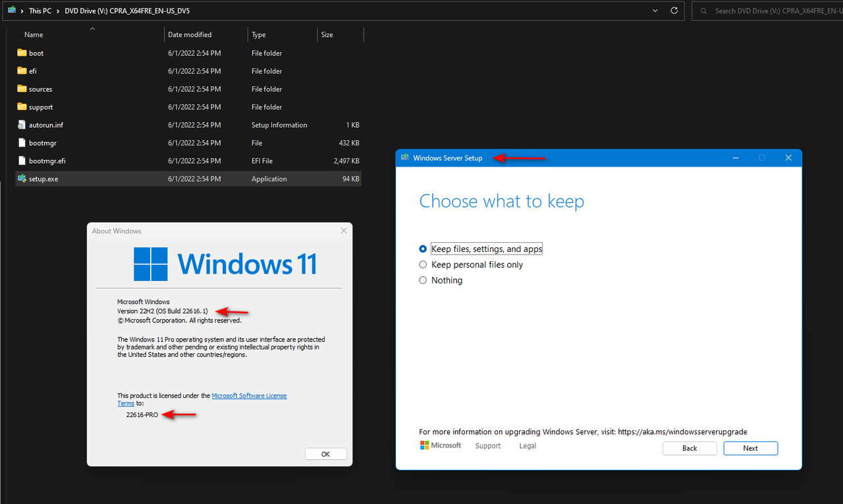Screen dimensions: 843x504
Task: Select the support folder icon
Action: coord(22,107)
